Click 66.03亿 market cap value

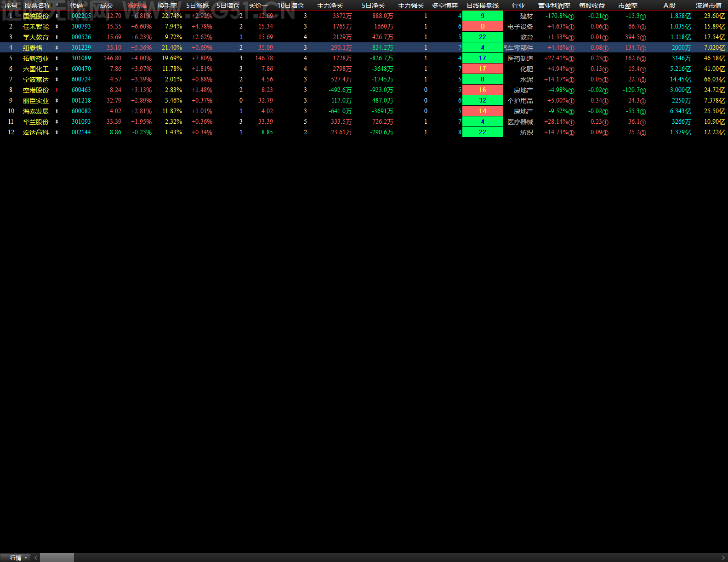pos(715,80)
